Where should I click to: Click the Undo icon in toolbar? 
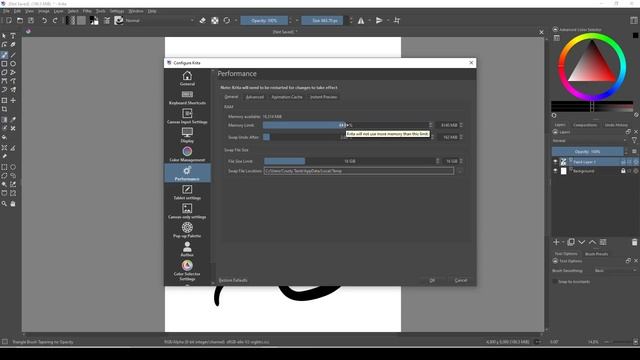coord(44,20)
